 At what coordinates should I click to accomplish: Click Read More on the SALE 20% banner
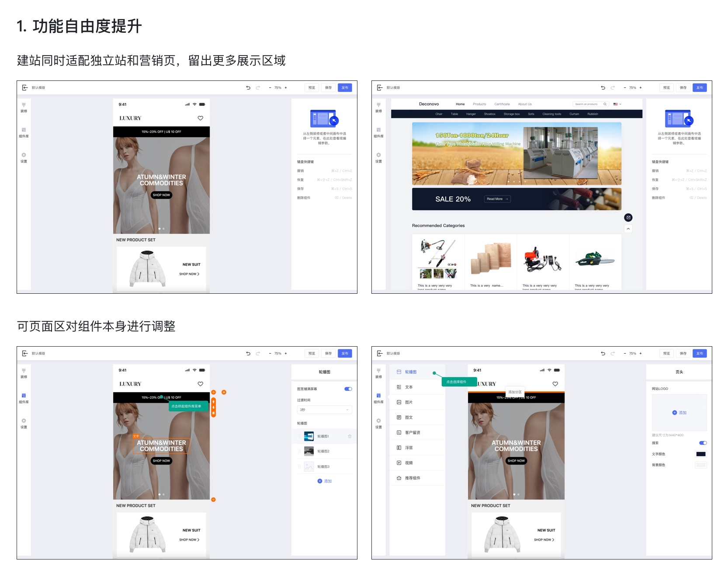point(497,199)
